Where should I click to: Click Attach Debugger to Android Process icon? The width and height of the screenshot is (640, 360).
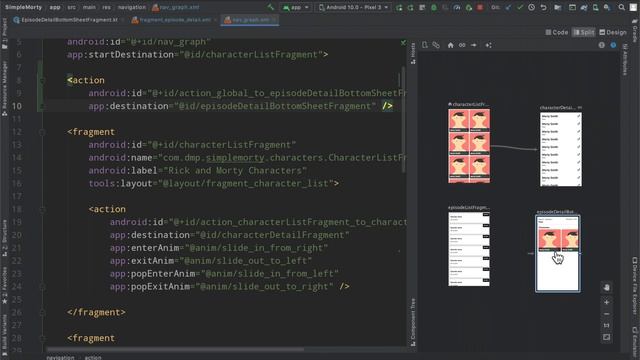(x=469, y=7)
